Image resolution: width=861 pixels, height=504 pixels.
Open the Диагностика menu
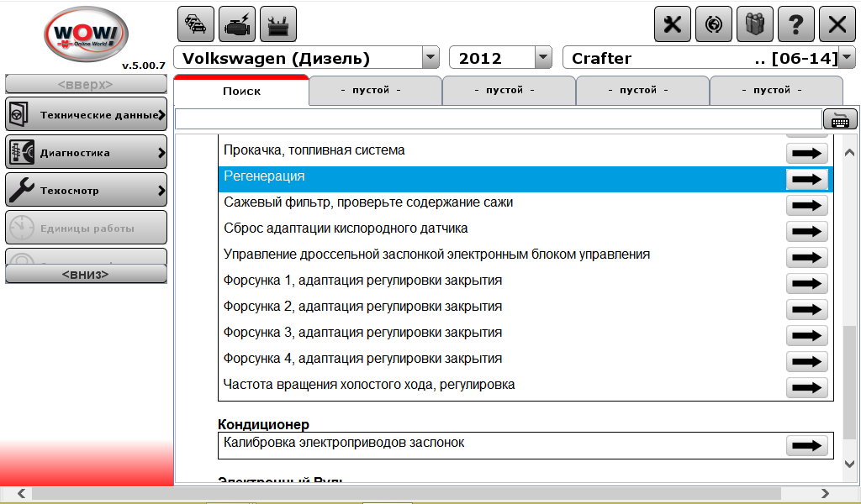point(87,152)
